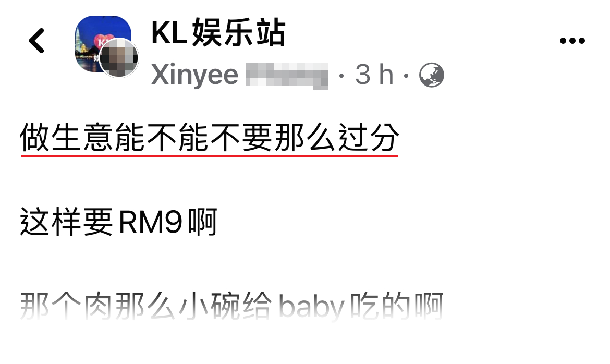Tap the 3 h post timestamp
The image size is (610, 364).
pos(374,75)
